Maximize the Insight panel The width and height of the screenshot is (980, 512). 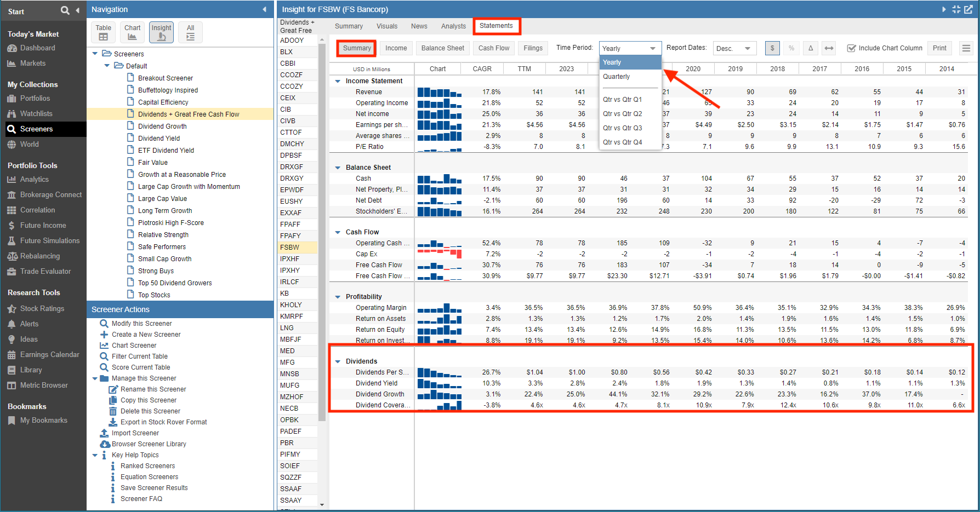956,9
